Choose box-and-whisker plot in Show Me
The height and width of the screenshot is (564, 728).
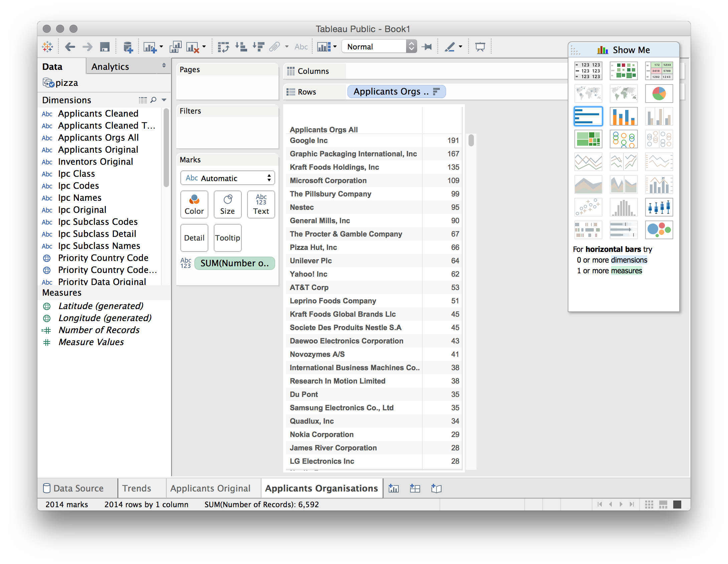pos(659,207)
